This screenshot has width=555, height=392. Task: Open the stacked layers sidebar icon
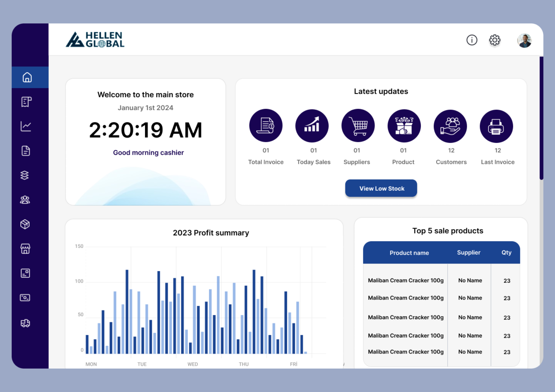(x=25, y=175)
